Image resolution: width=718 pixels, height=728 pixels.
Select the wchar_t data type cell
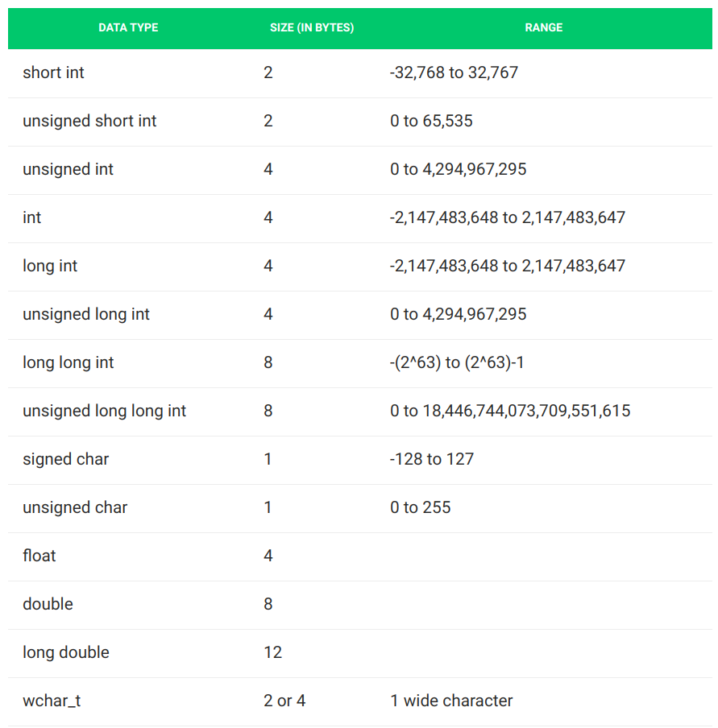(x=52, y=701)
